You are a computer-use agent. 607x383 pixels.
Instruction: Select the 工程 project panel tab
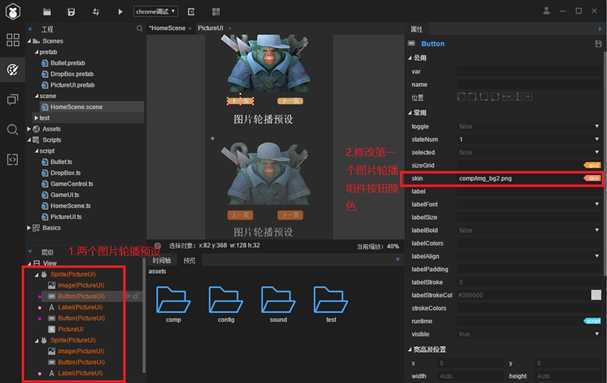click(47, 29)
